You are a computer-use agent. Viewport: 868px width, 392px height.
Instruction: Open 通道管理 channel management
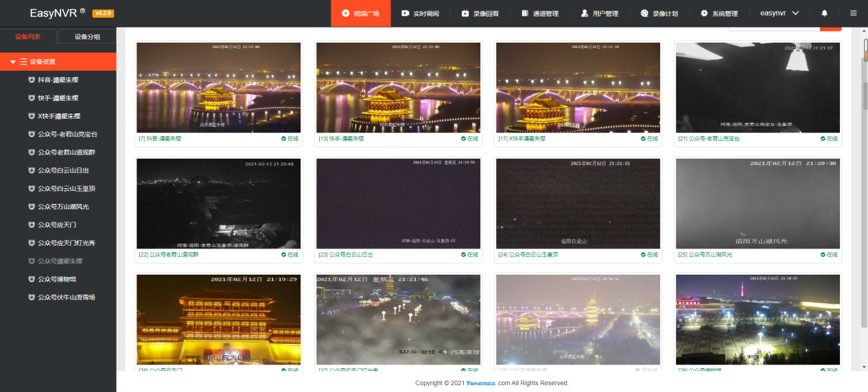pyautogui.click(x=539, y=13)
